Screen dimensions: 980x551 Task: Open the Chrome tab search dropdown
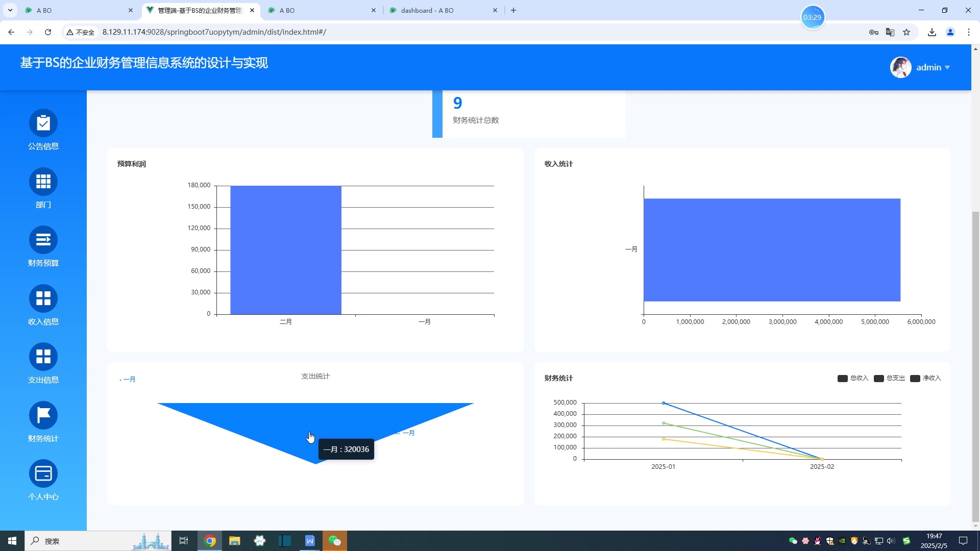(10, 10)
